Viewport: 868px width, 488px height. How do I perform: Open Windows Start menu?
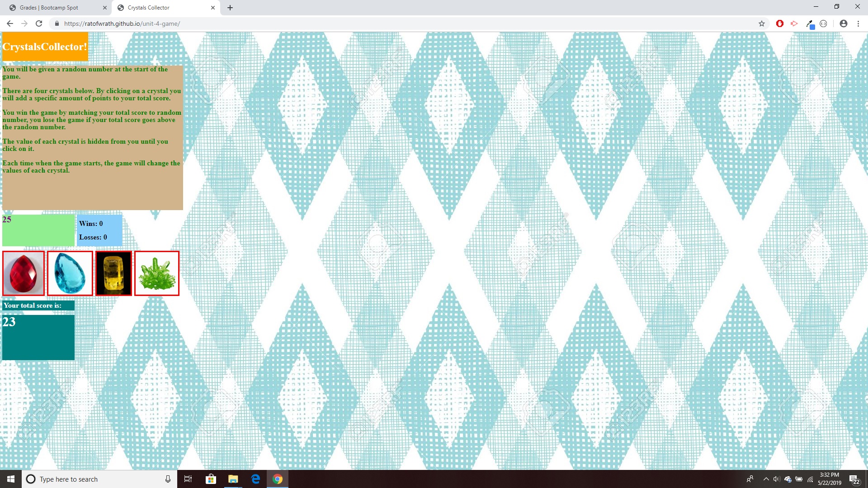click(11, 479)
